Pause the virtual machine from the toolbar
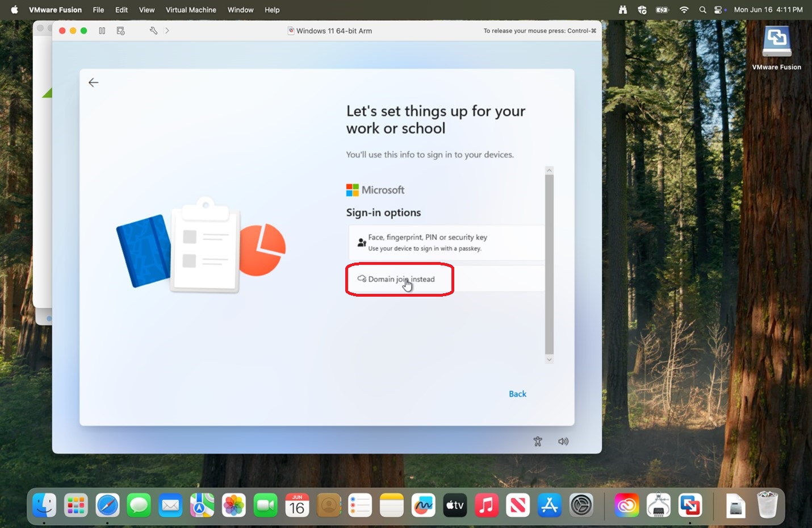The height and width of the screenshot is (528, 812). point(102,31)
